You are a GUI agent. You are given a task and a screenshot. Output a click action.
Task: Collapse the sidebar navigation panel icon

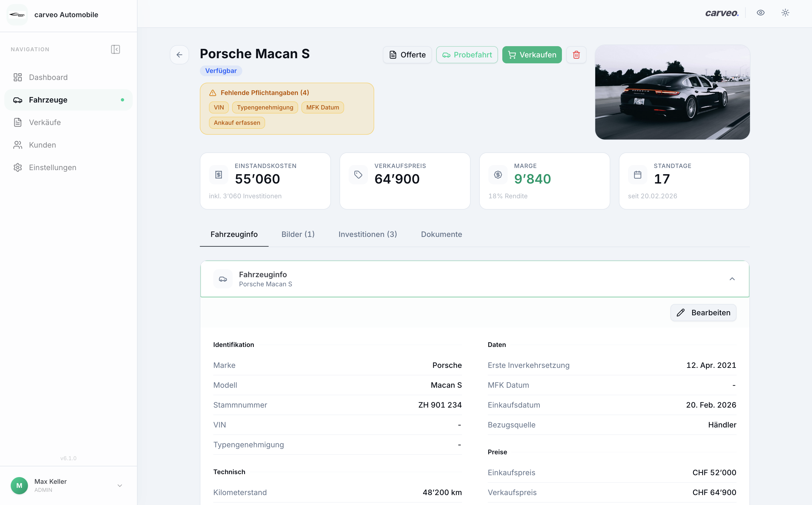[115, 49]
